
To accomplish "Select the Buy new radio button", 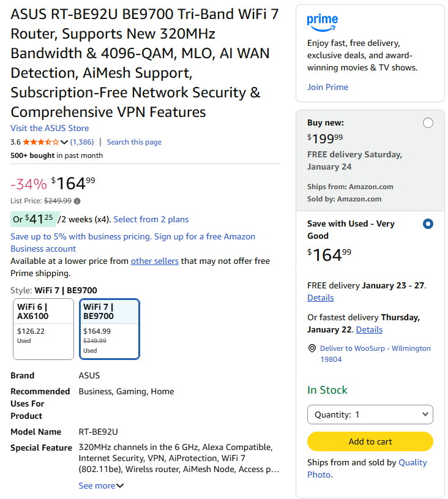I will point(428,123).
